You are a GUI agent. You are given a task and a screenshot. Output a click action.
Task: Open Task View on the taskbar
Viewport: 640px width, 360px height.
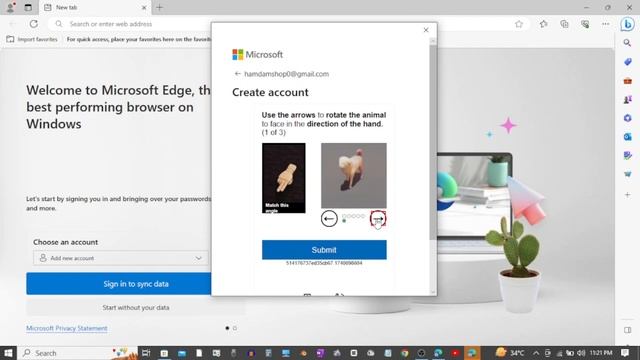(x=146, y=353)
